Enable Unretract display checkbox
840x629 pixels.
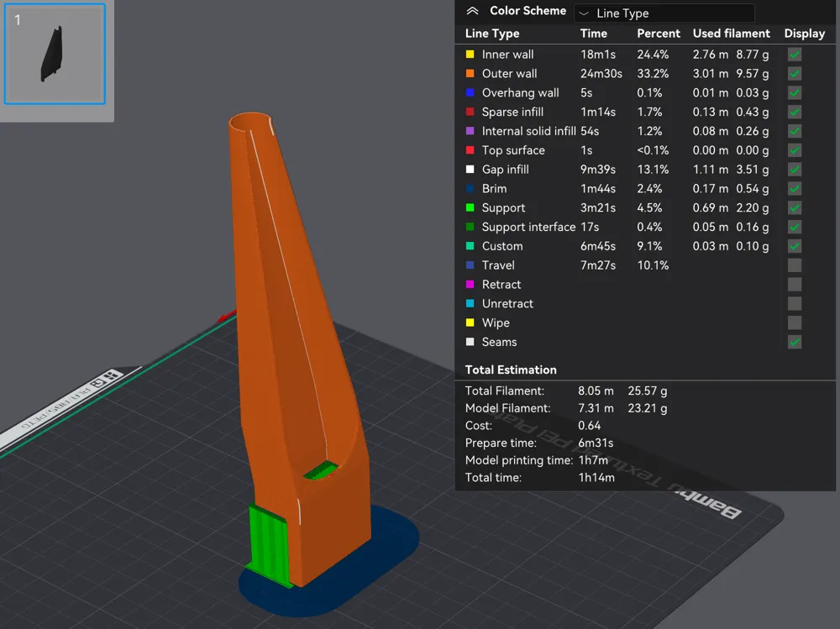coord(795,304)
